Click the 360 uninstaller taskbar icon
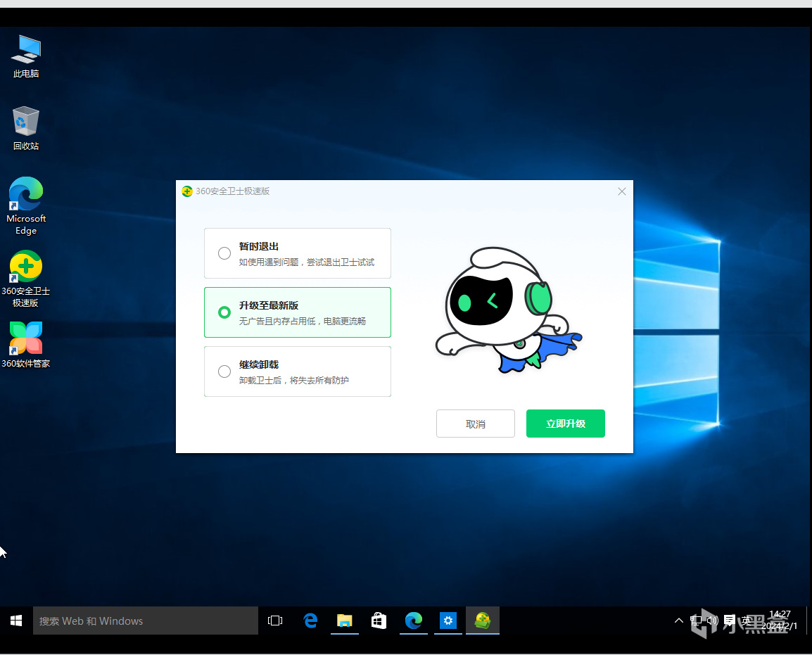812x655 pixels. click(483, 621)
